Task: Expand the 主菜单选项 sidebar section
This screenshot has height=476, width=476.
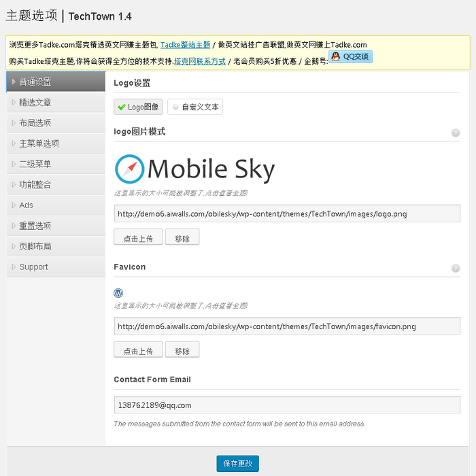Action: pos(39,143)
